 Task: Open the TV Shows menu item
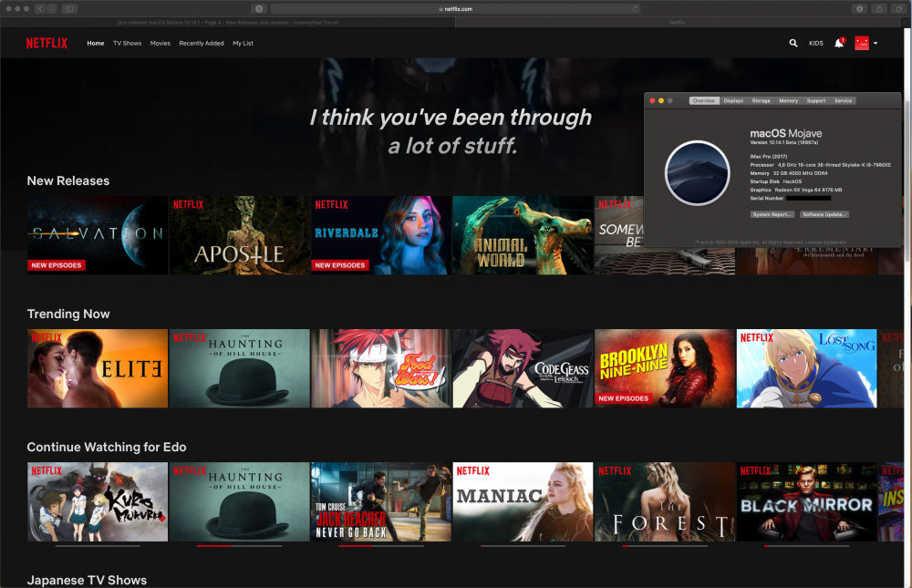point(128,43)
